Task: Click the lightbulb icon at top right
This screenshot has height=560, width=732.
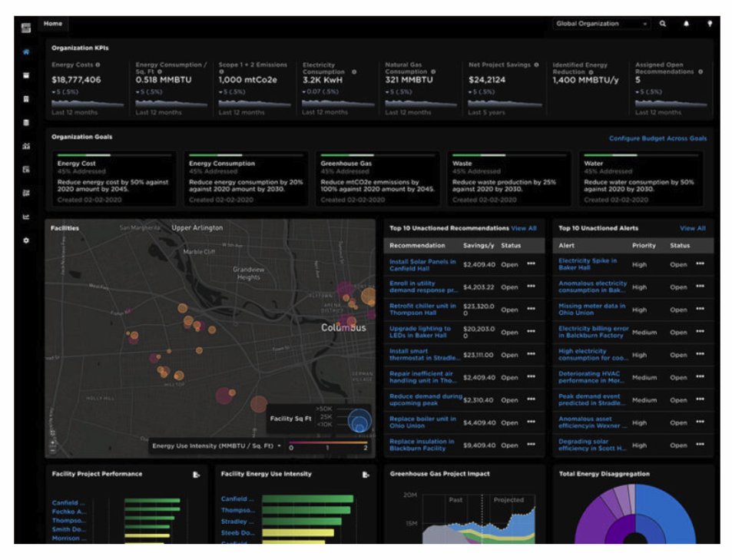Action: (x=710, y=23)
